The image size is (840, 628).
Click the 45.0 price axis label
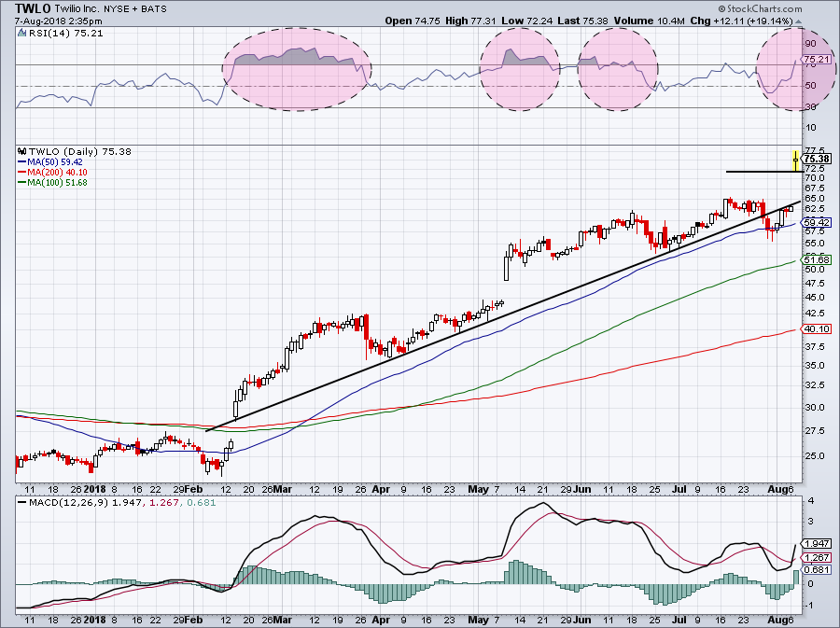[x=814, y=298]
